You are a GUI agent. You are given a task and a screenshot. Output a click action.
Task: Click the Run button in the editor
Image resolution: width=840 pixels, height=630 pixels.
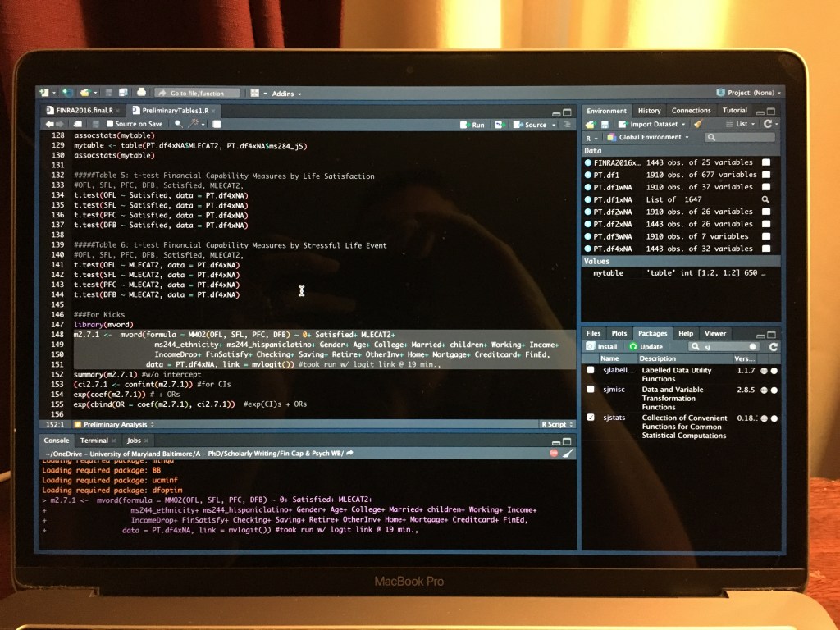[x=472, y=125]
